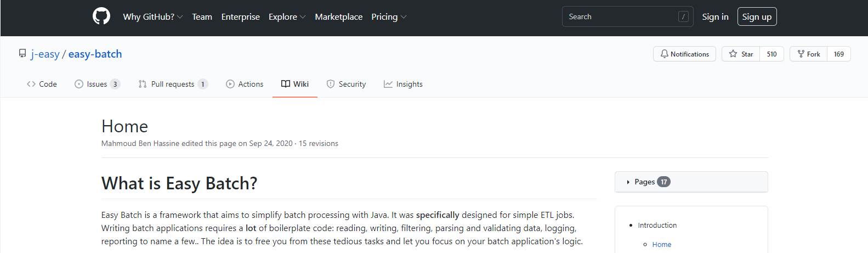Click the Actions play icon
This screenshot has height=253, width=868.
pos(230,84)
